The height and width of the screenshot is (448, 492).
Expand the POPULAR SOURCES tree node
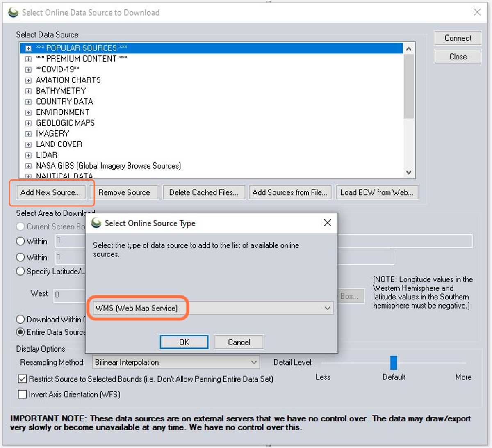point(28,48)
